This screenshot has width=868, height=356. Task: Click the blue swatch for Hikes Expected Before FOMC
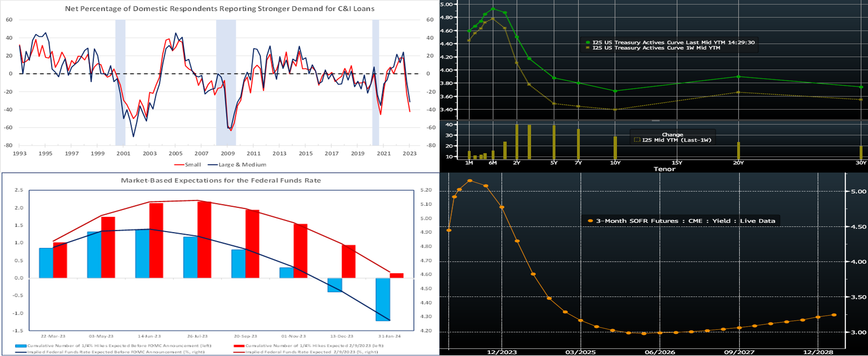click(x=20, y=346)
